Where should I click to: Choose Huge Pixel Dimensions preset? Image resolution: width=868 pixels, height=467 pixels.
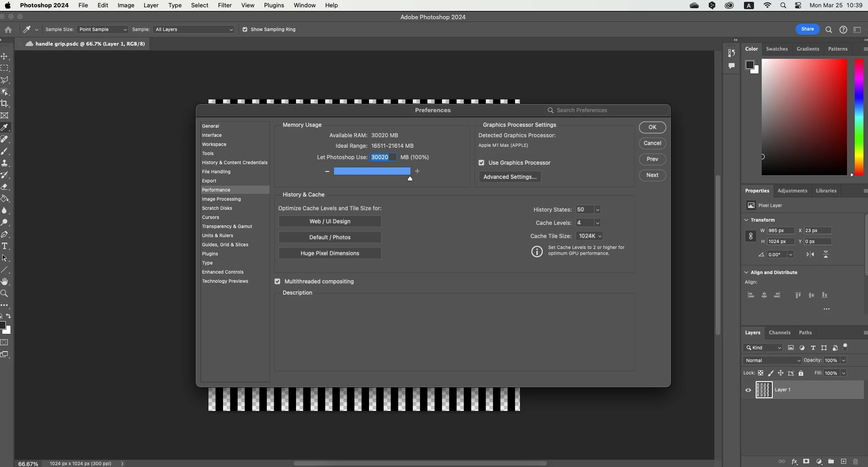pos(330,253)
